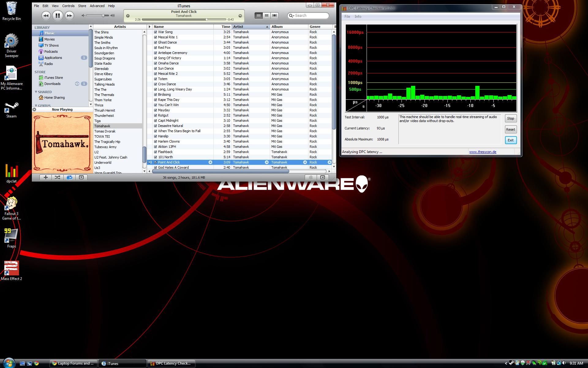
Task: Toggle shuffle in iTunes bottom bar
Action: (x=57, y=177)
